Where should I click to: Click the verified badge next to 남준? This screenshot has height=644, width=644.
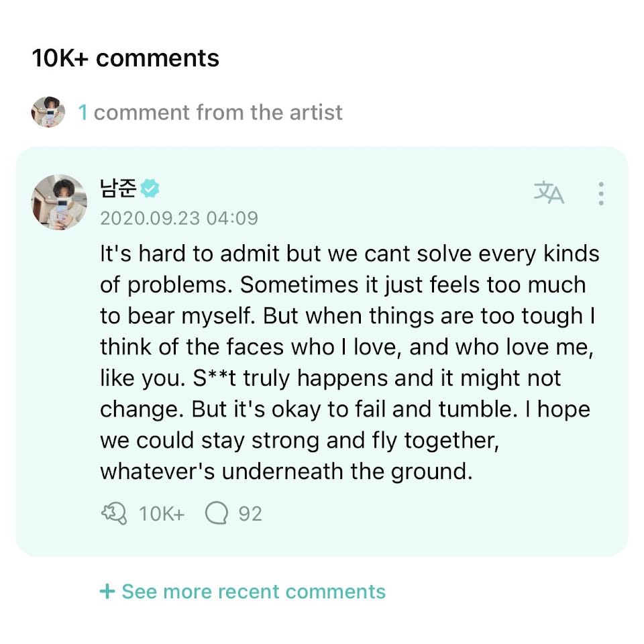150,189
